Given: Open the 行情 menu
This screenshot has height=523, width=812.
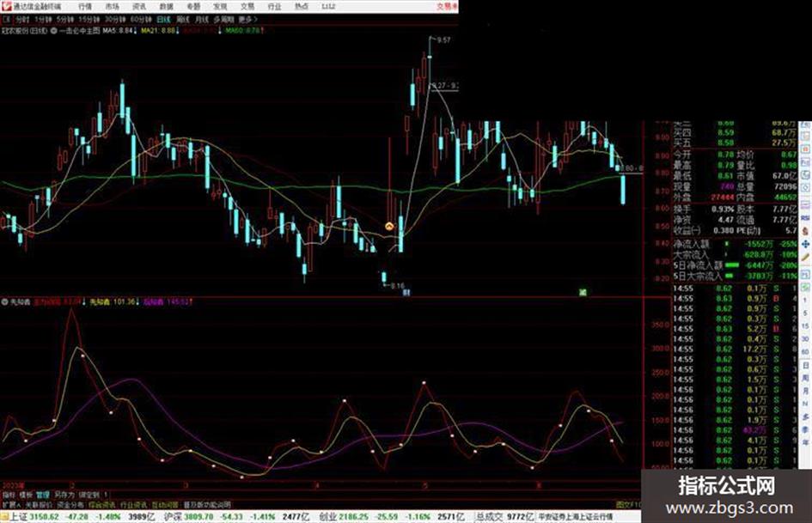Looking at the screenshot, I should point(85,6).
